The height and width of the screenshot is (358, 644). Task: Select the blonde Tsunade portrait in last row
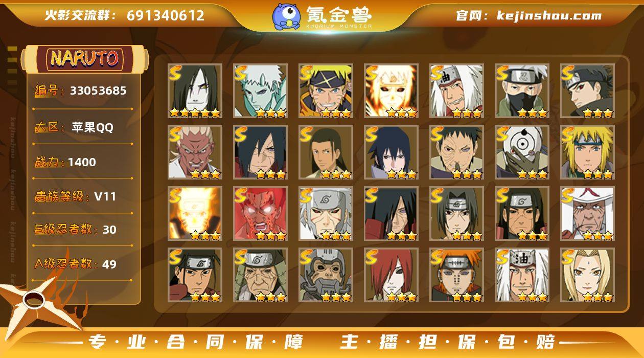[x=587, y=275]
